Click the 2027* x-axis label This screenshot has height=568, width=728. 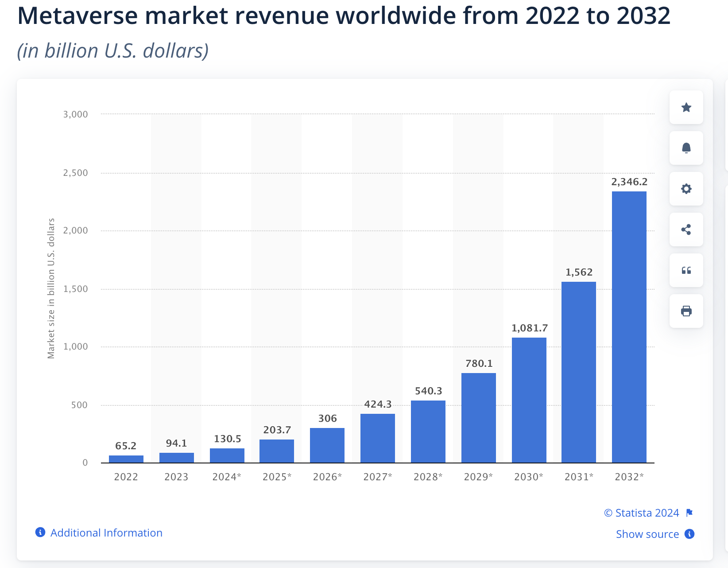pos(378,477)
